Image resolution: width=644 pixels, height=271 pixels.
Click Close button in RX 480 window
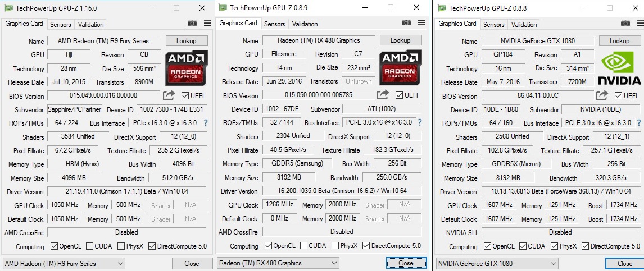(x=406, y=263)
